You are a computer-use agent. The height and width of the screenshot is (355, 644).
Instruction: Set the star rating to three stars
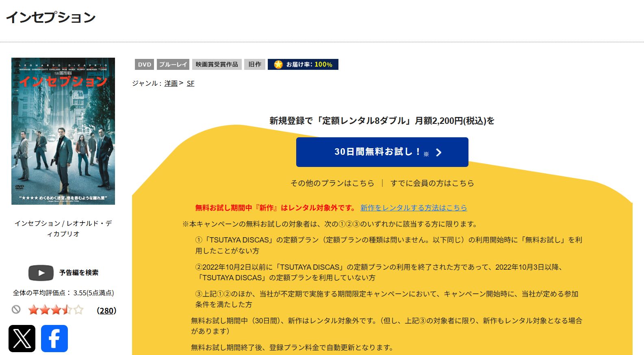tap(56, 310)
